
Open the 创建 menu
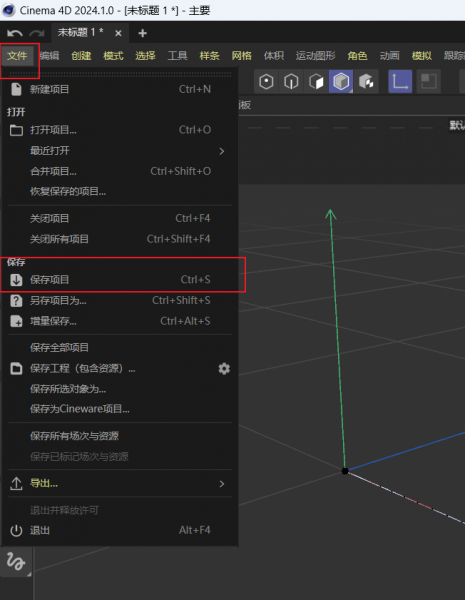tap(81, 56)
